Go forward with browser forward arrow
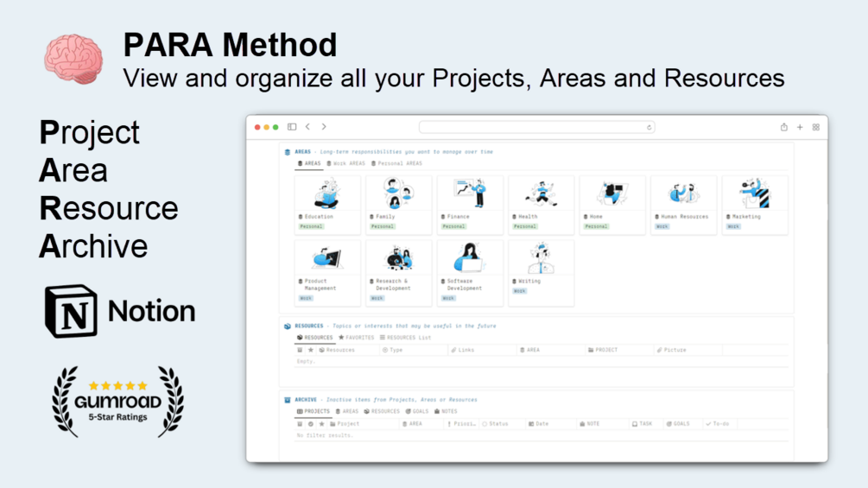 tap(324, 127)
